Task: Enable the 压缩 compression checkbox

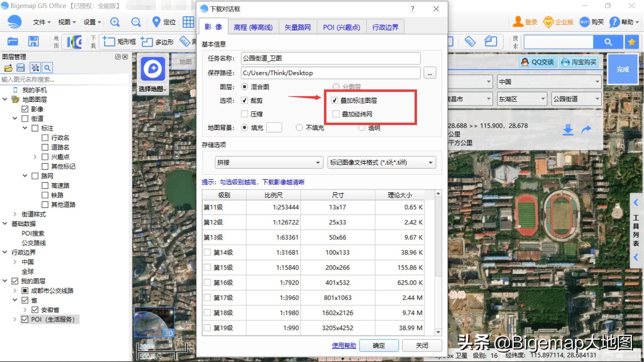Action: [245, 114]
